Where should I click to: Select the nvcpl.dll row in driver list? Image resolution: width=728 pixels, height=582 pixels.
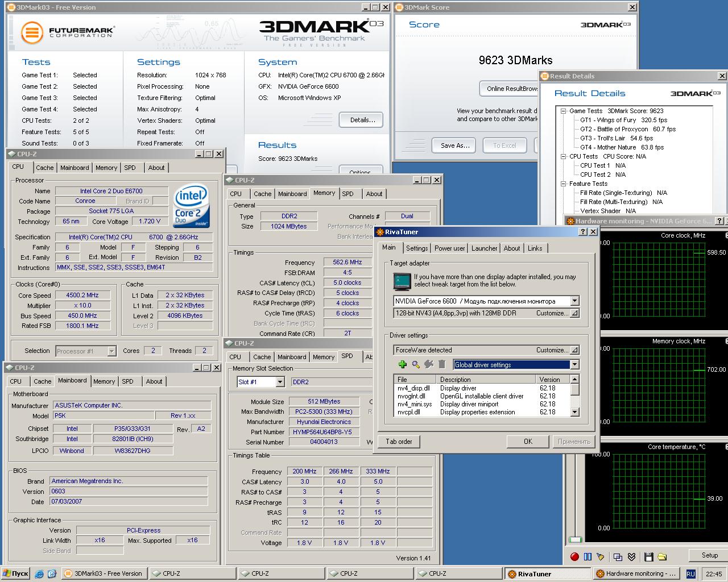click(482, 412)
